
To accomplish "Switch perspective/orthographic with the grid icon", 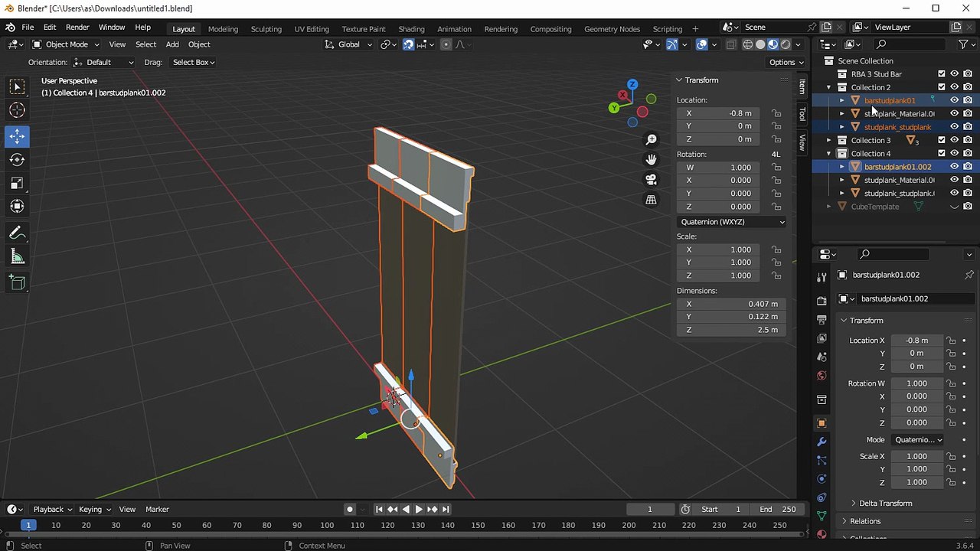I will pyautogui.click(x=651, y=200).
